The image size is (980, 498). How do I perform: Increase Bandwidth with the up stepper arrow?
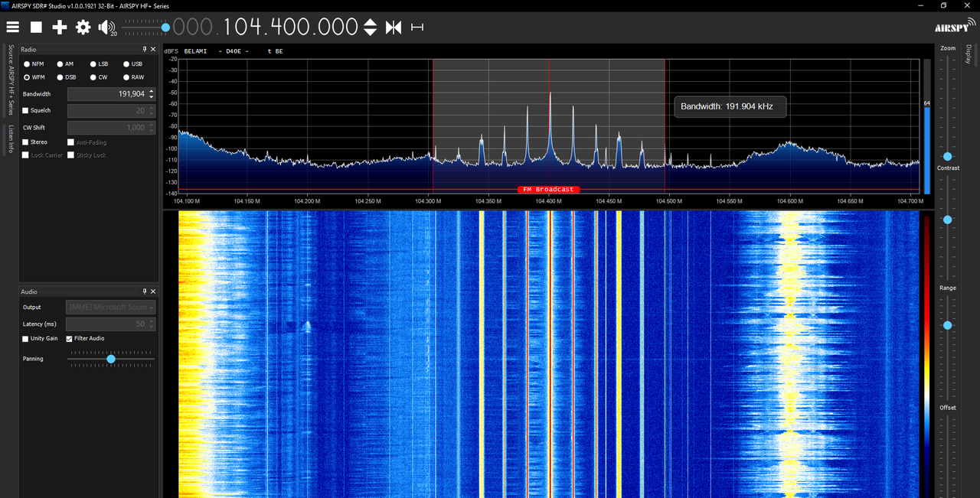click(x=152, y=91)
